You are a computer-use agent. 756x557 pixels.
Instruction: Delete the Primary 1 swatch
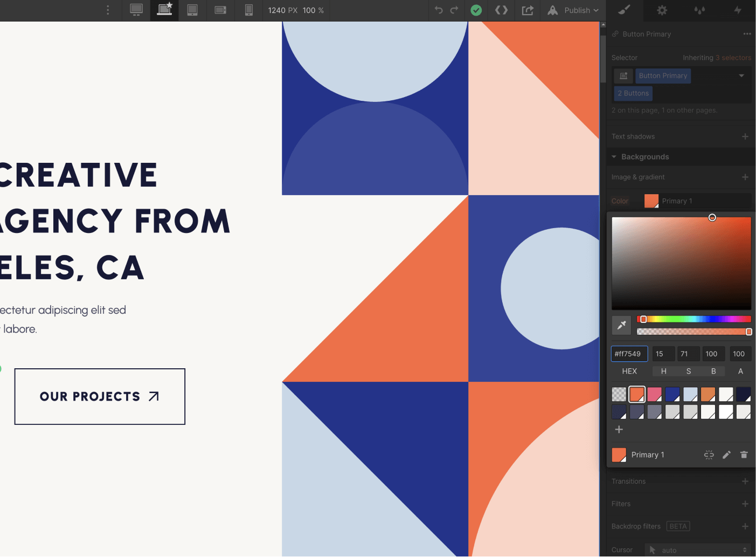[x=744, y=455]
